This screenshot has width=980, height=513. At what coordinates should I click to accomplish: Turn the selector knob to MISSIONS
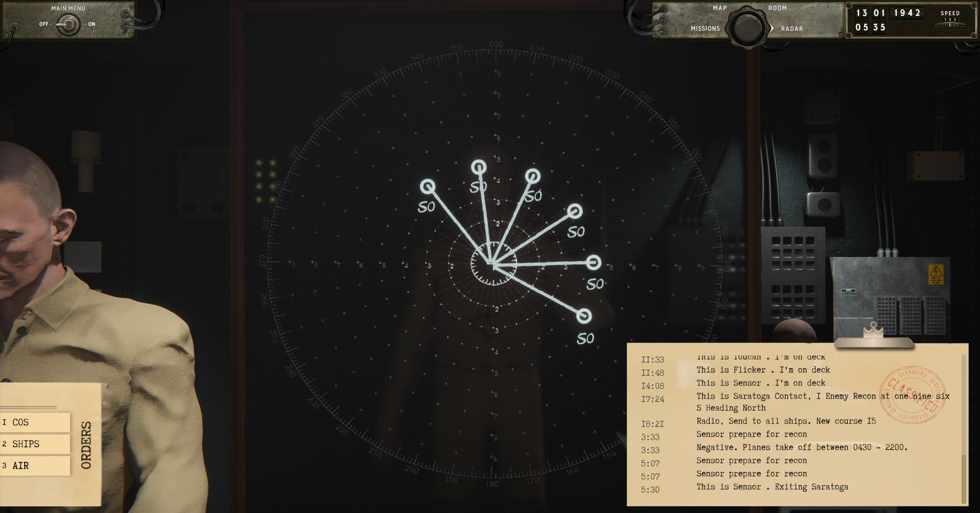[704, 29]
